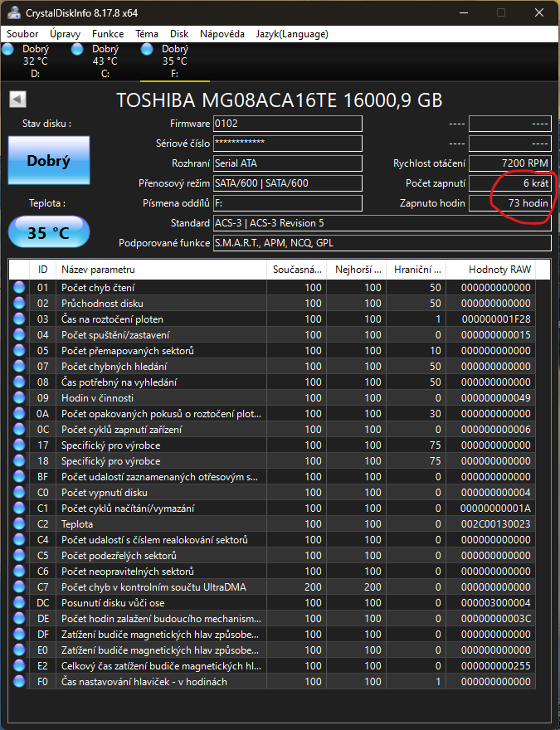Click status icon for row ID C4
This screenshot has height=730, width=560.
19,539
